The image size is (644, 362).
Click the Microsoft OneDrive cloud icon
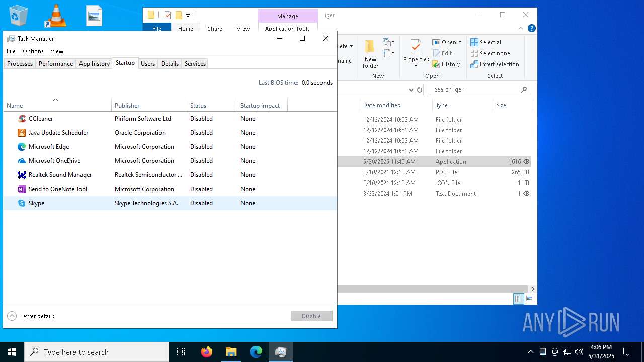[21, 161]
